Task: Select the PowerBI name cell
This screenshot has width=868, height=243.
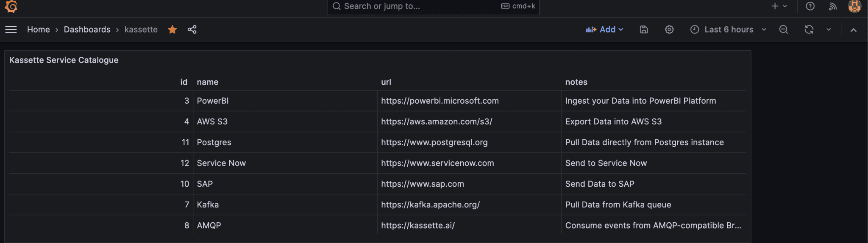Action: point(285,101)
